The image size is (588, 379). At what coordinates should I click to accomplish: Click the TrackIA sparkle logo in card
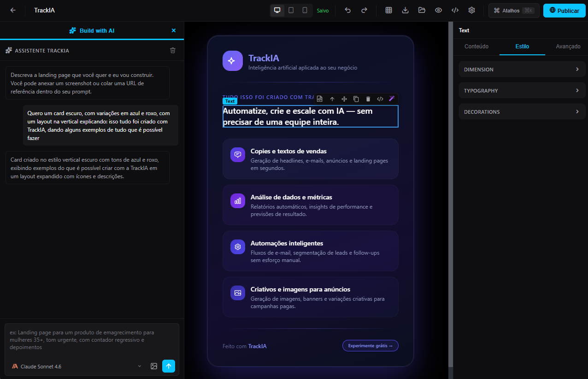(x=232, y=61)
